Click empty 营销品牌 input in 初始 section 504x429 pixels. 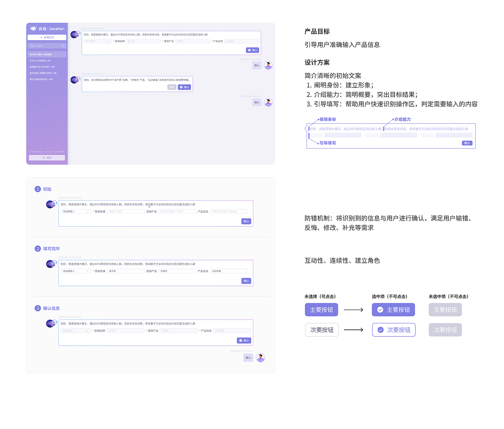[x=126, y=212]
